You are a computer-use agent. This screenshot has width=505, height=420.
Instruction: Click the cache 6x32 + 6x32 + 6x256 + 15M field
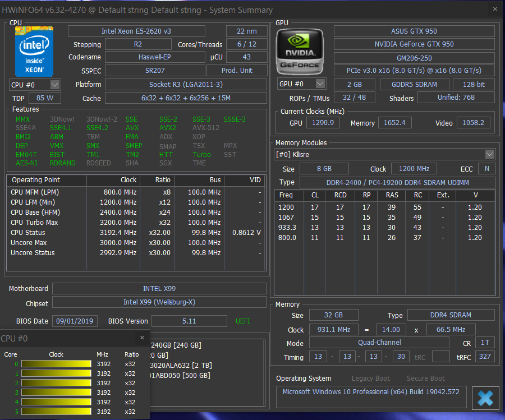click(x=186, y=98)
